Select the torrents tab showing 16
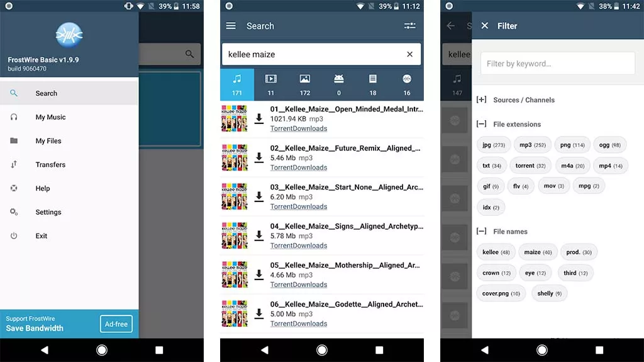The width and height of the screenshot is (644, 362). pyautogui.click(x=407, y=85)
